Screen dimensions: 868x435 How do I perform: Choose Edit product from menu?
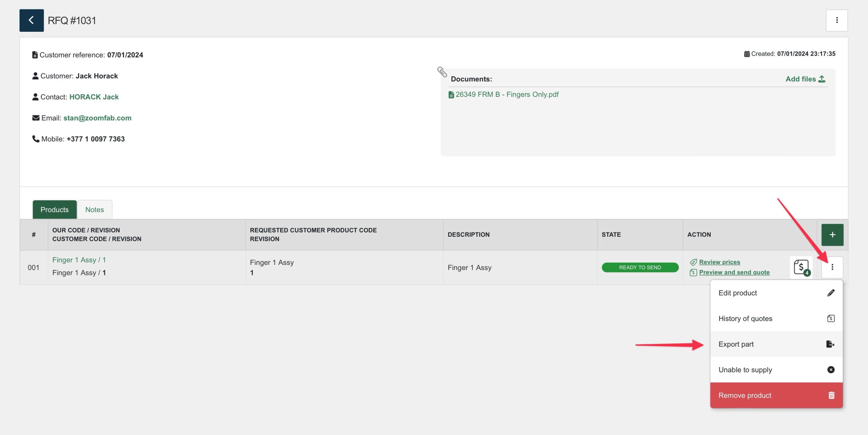[x=776, y=293]
